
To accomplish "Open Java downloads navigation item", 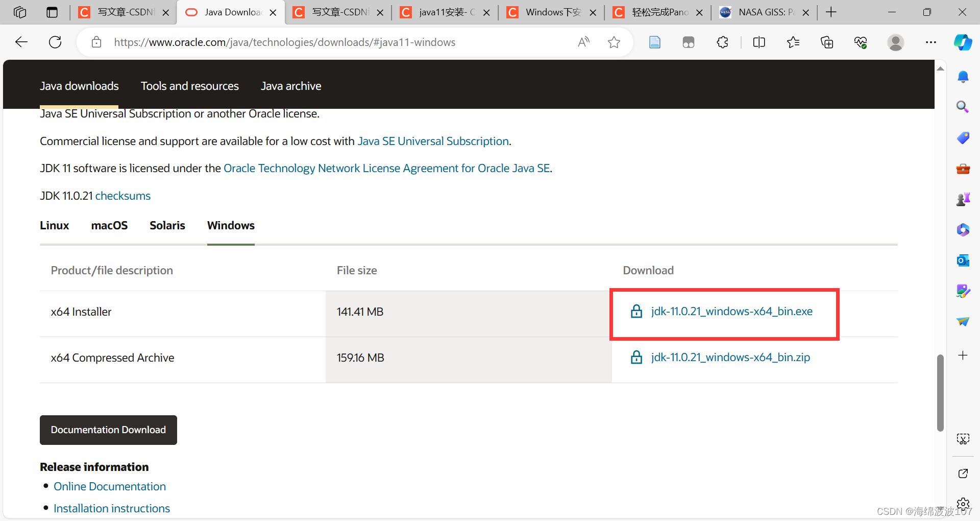I will point(79,86).
